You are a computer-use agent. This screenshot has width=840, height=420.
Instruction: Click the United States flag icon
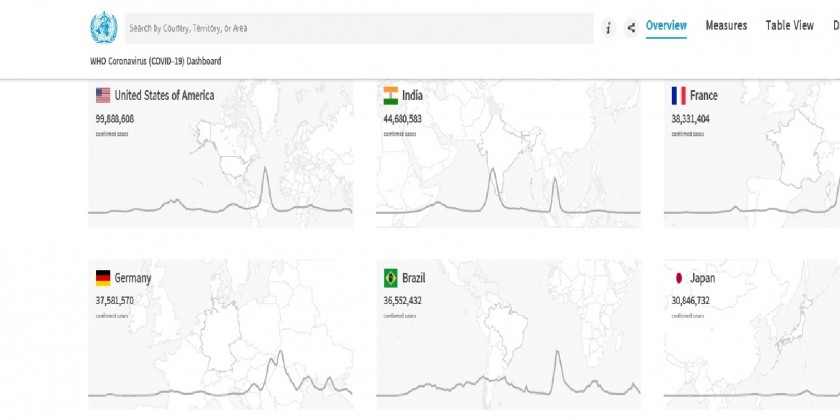[x=103, y=96]
